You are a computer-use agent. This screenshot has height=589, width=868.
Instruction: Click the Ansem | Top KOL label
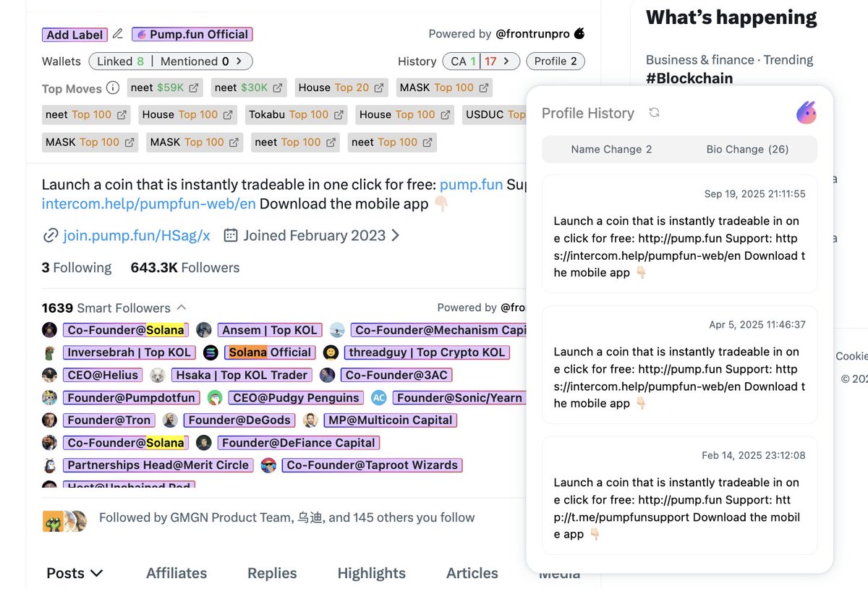[270, 330]
